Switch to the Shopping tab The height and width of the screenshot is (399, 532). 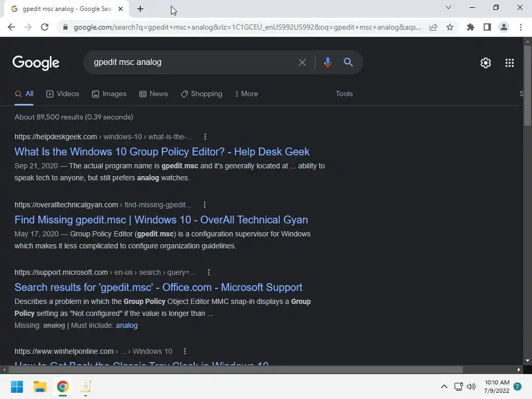point(202,94)
